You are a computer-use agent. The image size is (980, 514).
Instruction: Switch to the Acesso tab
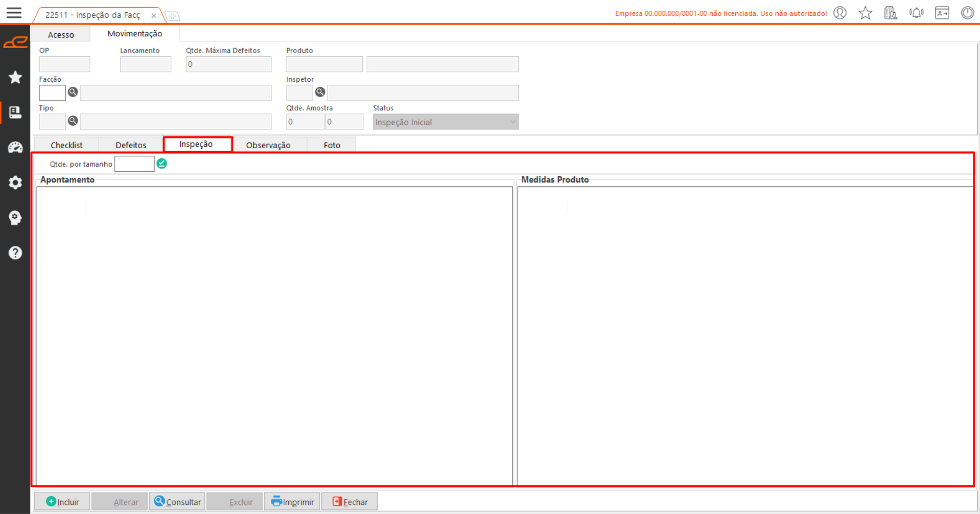coord(61,34)
